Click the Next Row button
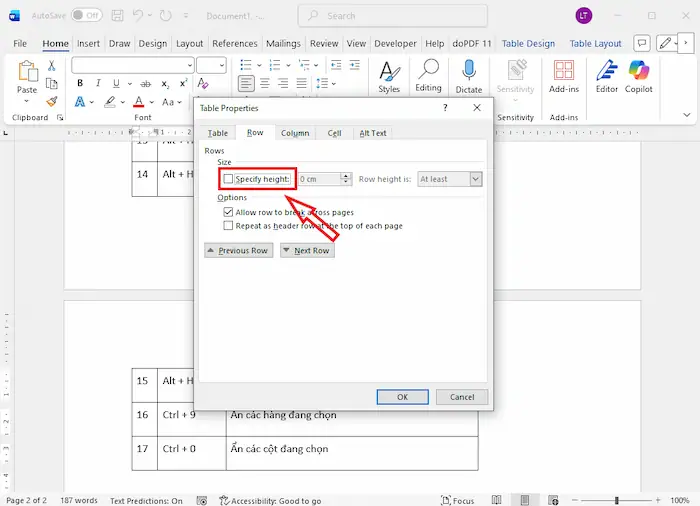Viewport: 700px width, 506px height. [x=306, y=251]
